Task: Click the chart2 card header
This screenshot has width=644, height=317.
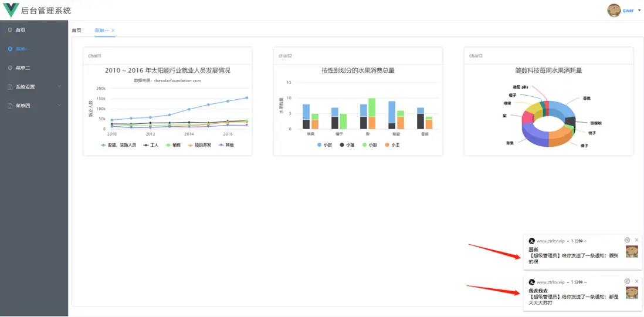Action: click(358, 56)
